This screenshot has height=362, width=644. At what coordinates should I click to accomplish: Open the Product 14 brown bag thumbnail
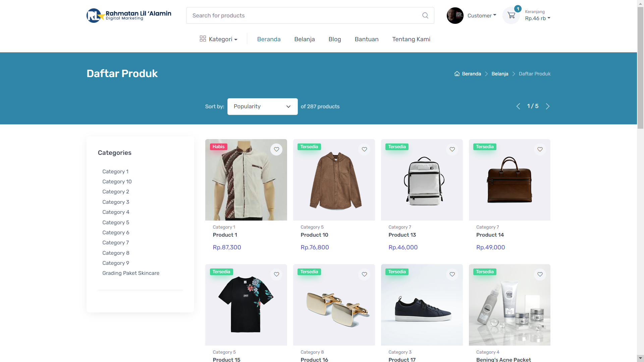(509, 180)
